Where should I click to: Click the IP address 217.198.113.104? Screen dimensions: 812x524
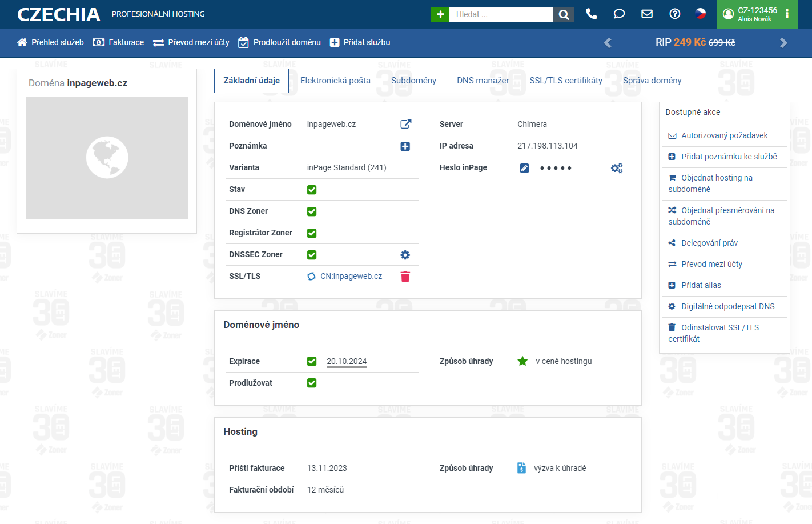click(x=548, y=146)
